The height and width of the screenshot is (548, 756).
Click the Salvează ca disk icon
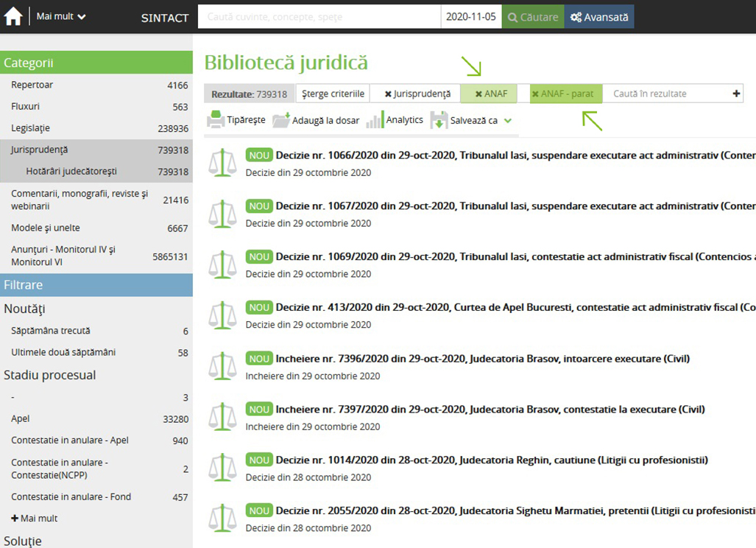click(439, 120)
